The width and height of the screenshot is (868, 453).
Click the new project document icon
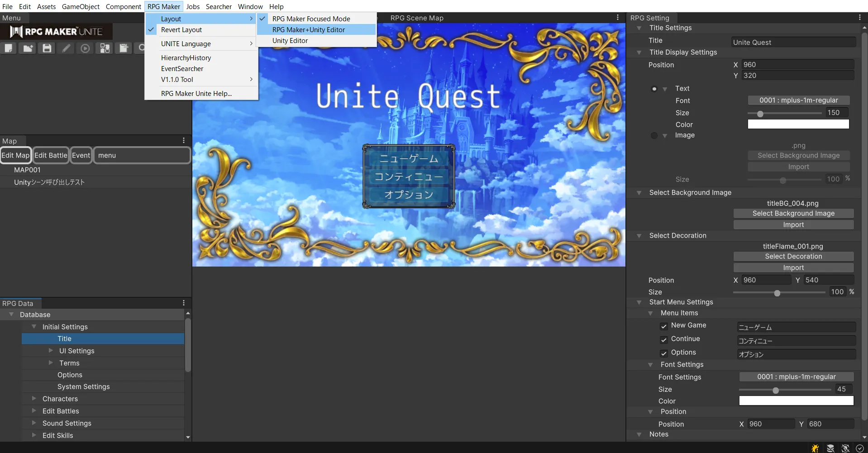pos(9,48)
